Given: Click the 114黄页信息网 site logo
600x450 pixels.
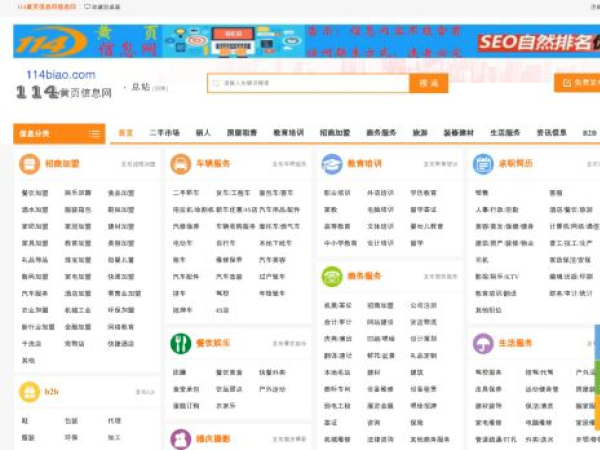Looking at the screenshot, I should [x=64, y=85].
